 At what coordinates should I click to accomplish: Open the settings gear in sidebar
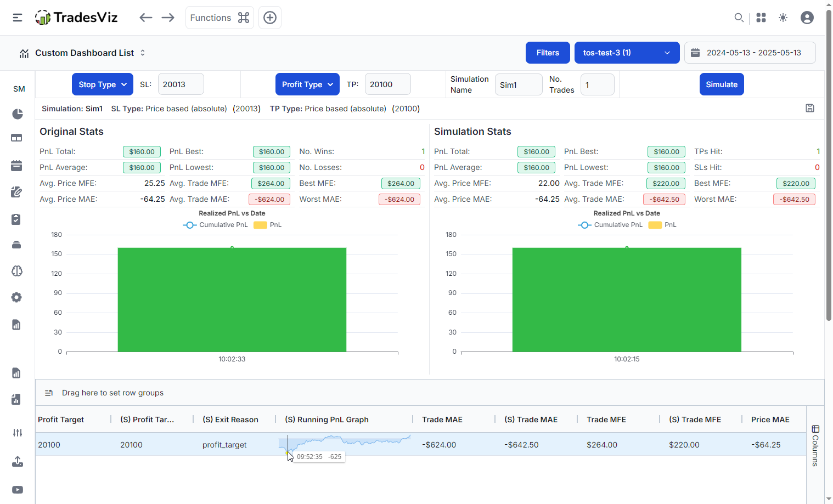pyautogui.click(x=16, y=297)
